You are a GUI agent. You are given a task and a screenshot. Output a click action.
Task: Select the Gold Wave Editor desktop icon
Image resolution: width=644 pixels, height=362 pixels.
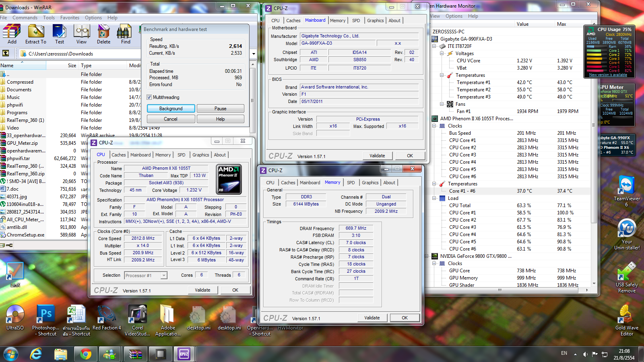627,321
